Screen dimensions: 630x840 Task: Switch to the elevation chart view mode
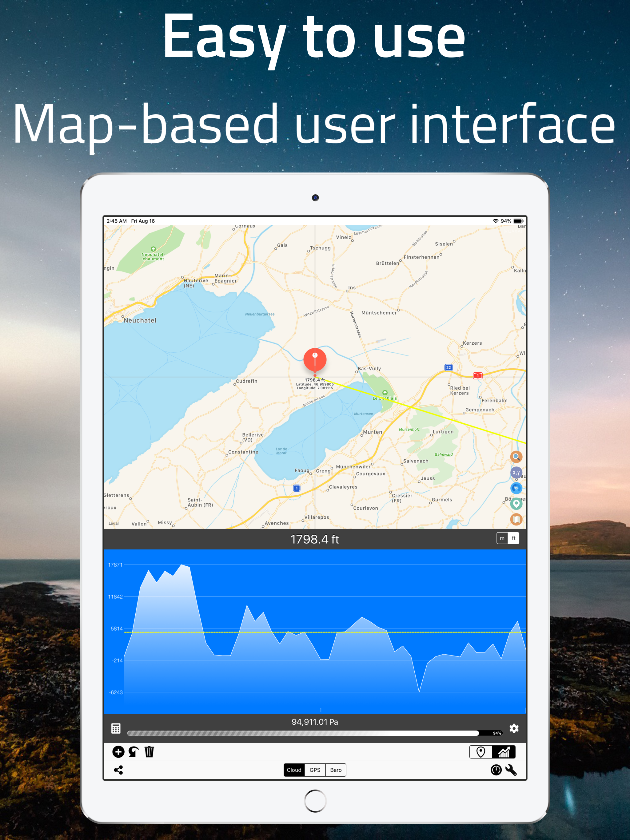(504, 751)
